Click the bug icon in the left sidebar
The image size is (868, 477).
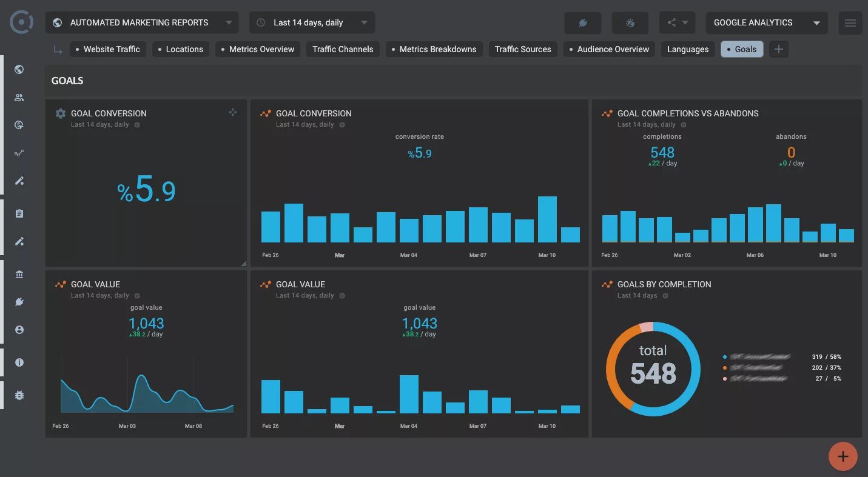[19, 395]
